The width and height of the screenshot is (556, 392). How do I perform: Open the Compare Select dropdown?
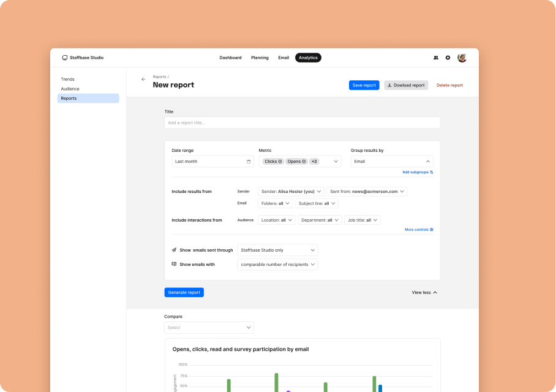click(209, 328)
